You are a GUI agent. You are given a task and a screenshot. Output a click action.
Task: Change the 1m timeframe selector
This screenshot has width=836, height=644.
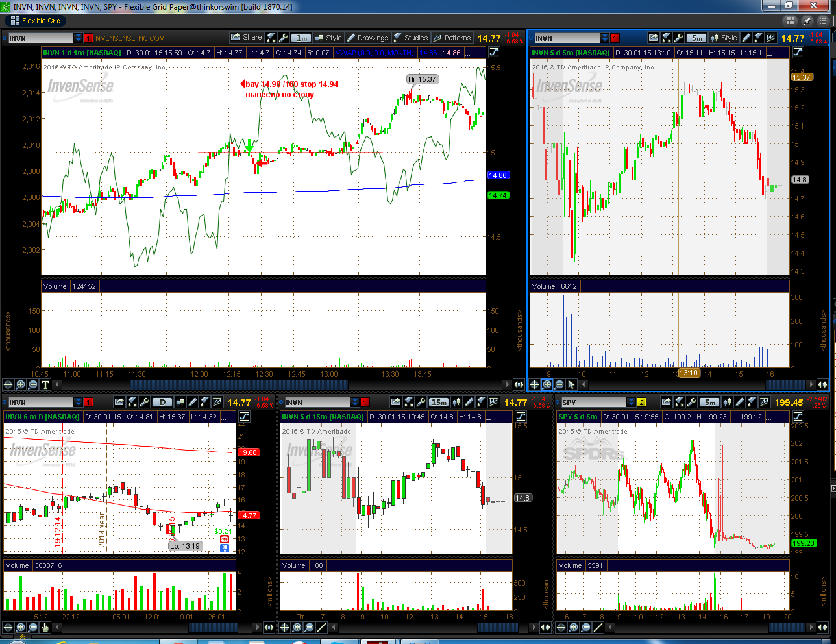pyautogui.click(x=301, y=38)
